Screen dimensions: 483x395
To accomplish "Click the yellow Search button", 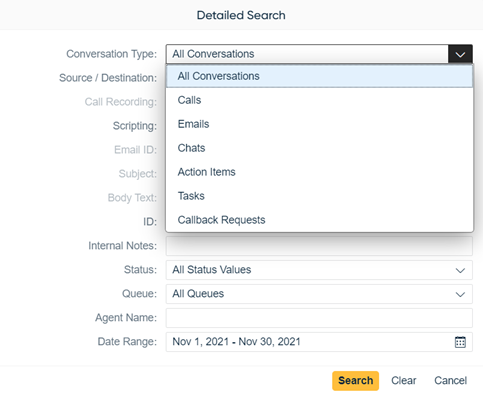I will pos(355,381).
